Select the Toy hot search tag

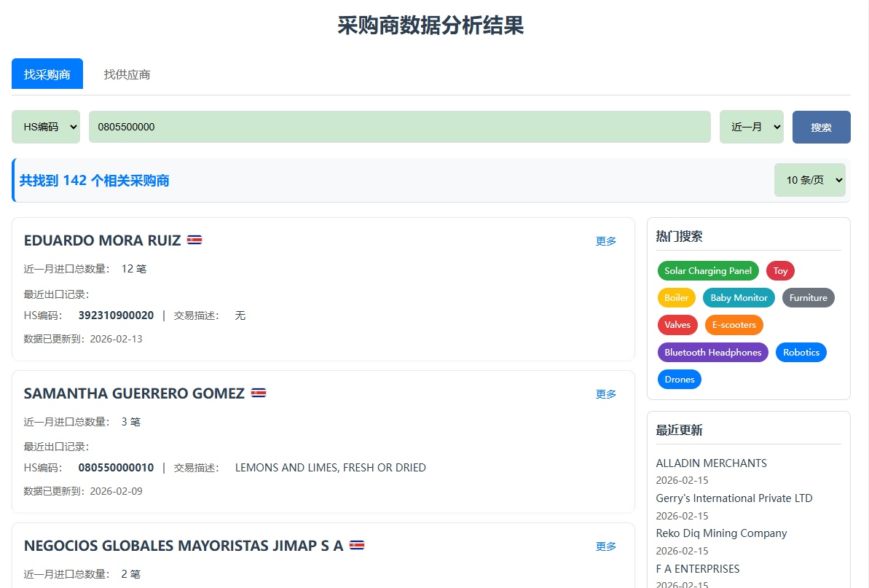click(x=779, y=270)
